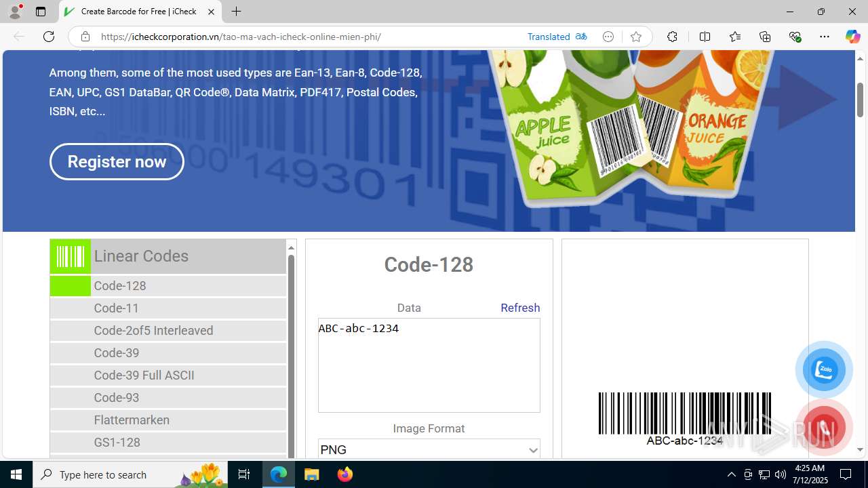Open the Translated page options
The height and width of the screenshot is (488, 868).
[549, 37]
